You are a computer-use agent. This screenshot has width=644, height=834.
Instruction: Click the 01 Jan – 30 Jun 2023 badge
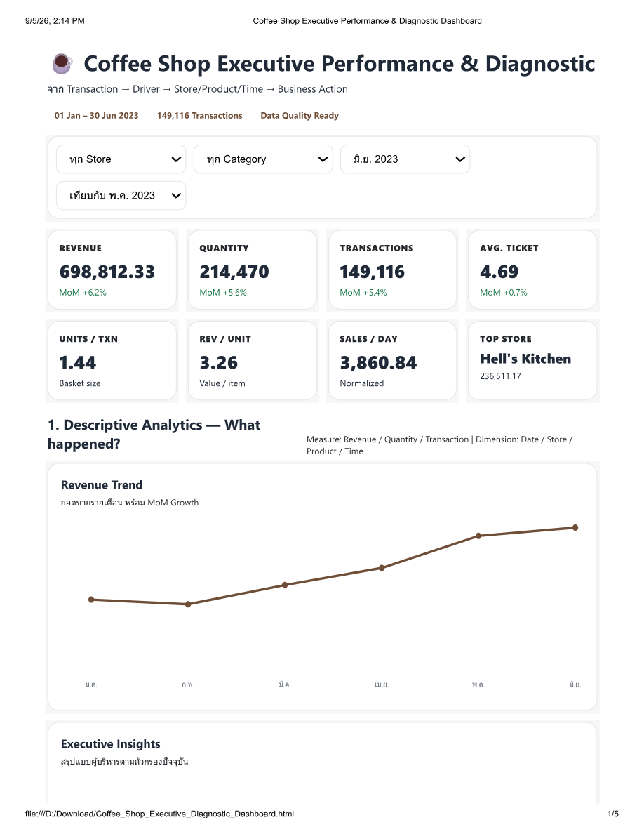[96, 115]
